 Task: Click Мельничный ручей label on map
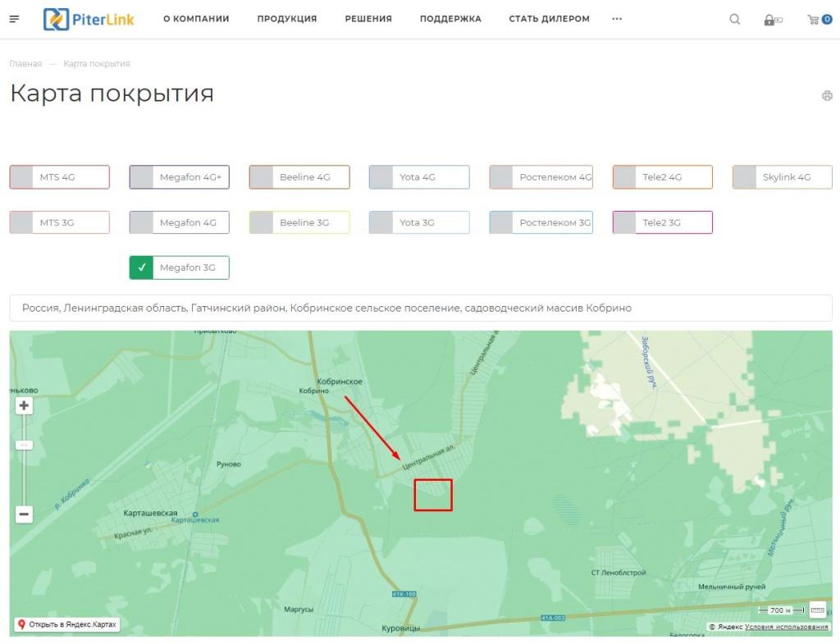point(732,587)
